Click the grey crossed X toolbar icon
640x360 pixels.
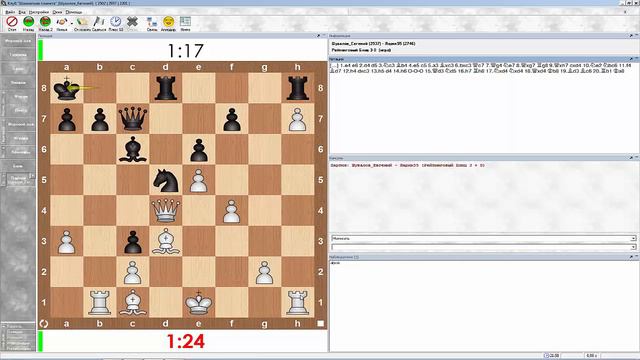(132, 22)
